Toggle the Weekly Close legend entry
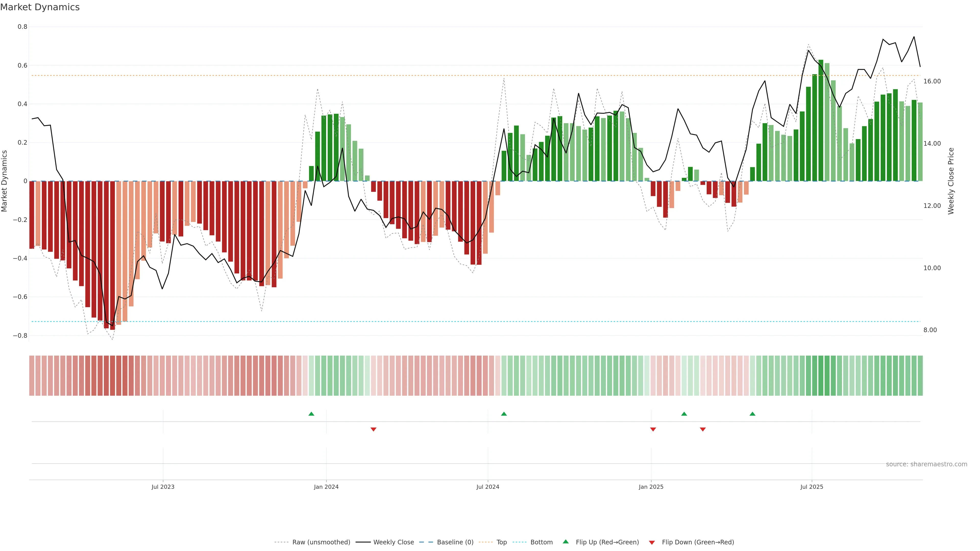The image size is (980, 551). [x=393, y=542]
